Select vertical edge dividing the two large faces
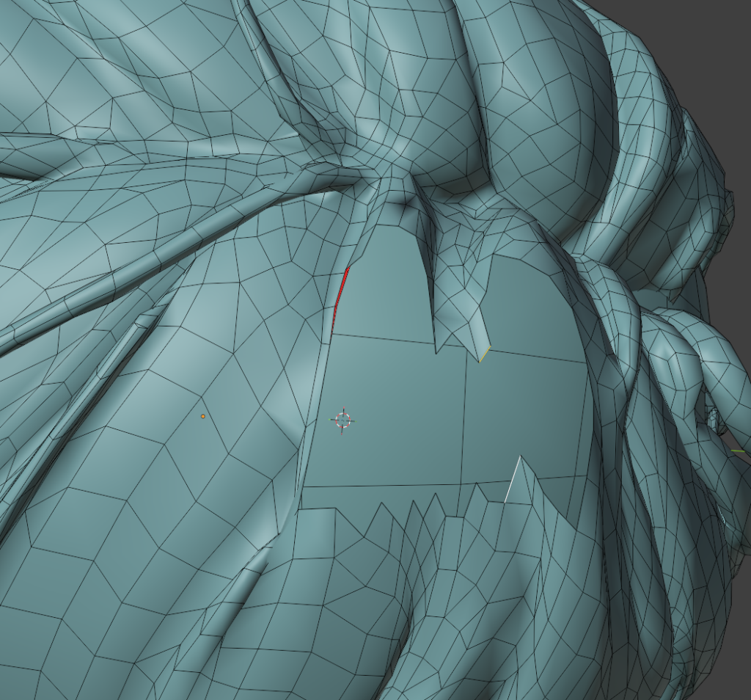Viewport: 751px width, 700px height. tap(464, 418)
